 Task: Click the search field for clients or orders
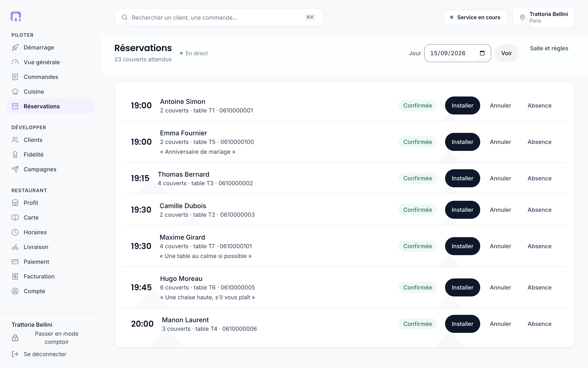pyautogui.click(x=219, y=17)
